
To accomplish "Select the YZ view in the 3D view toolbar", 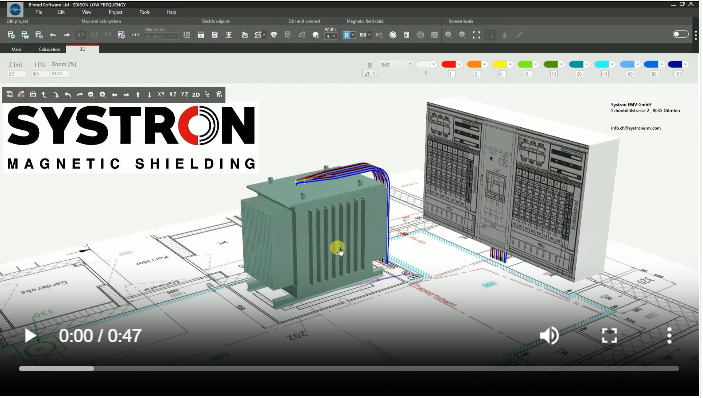I will coord(184,95).
